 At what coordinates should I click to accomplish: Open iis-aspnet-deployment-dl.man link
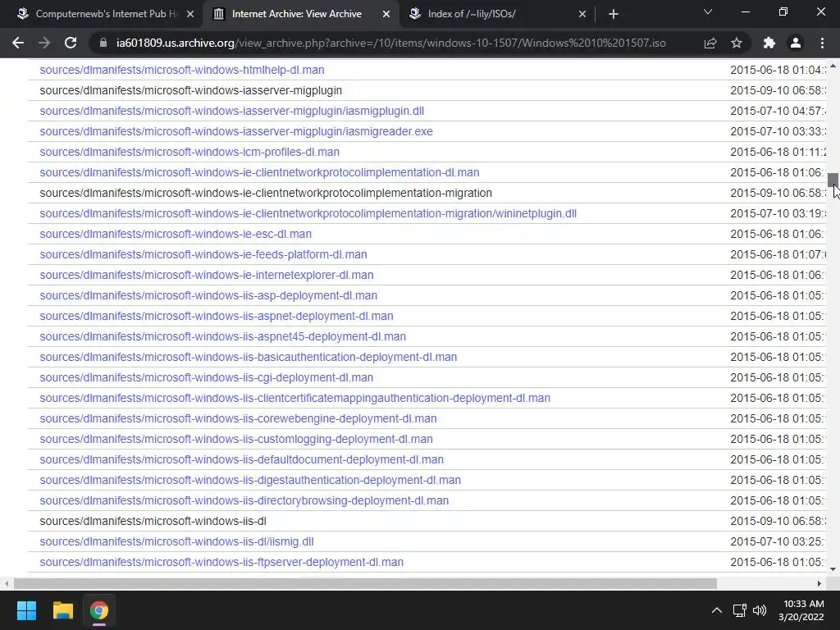pos(217,316)
